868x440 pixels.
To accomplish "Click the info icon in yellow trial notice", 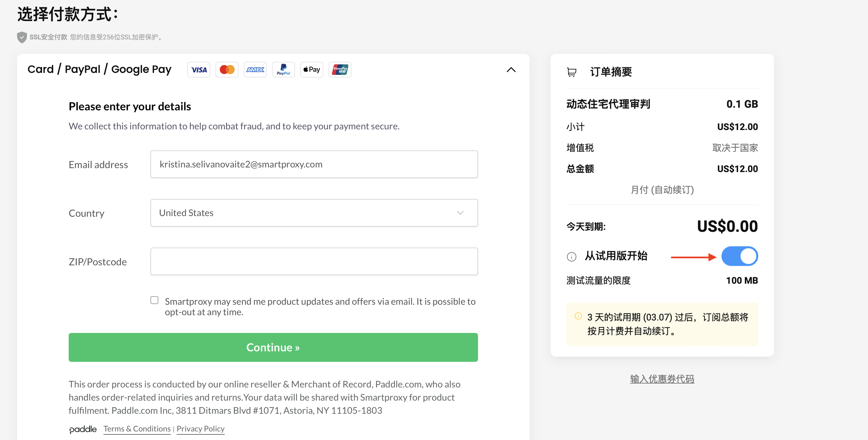I will coord(578,316).
